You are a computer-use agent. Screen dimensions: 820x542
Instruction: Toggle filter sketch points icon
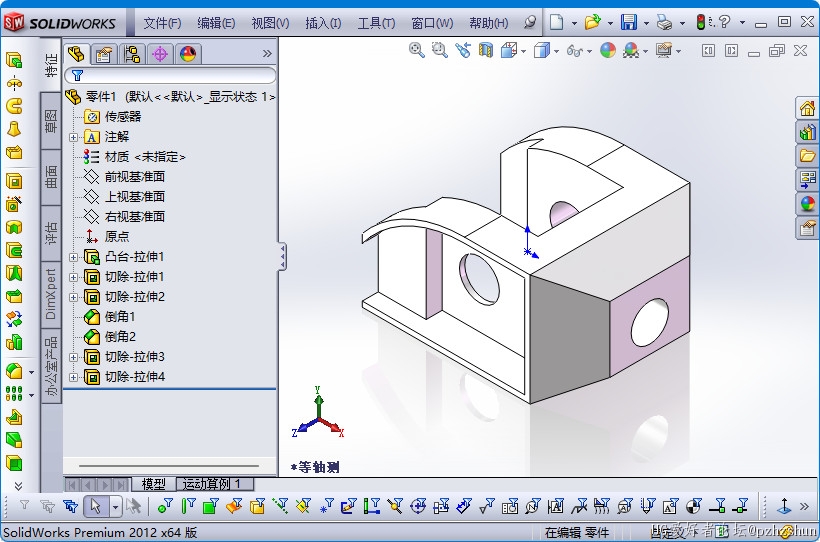(326, 506)
